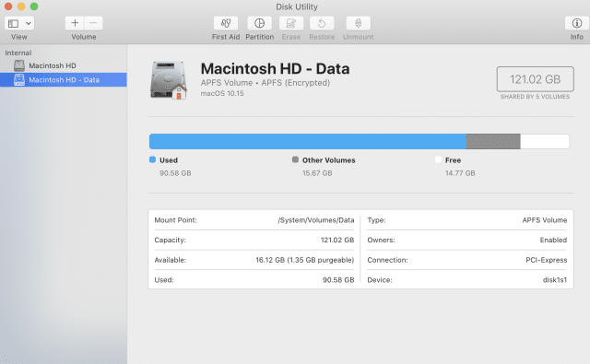Screen dimensions: 590x364
Task: Click the Used 90.58 GB table value
Action: [338, 280]
